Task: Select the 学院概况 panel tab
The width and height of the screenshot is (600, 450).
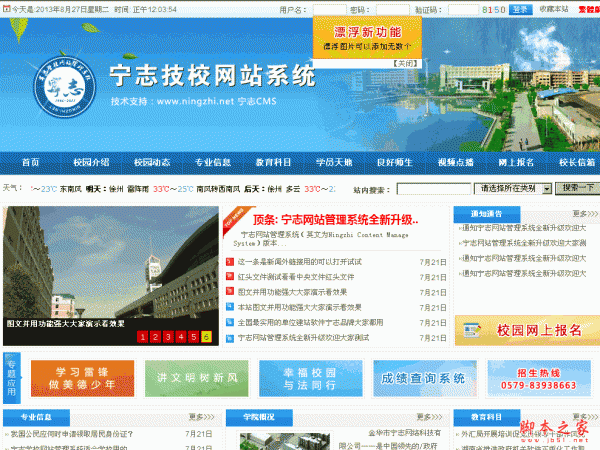Action: tap(259, 417)
